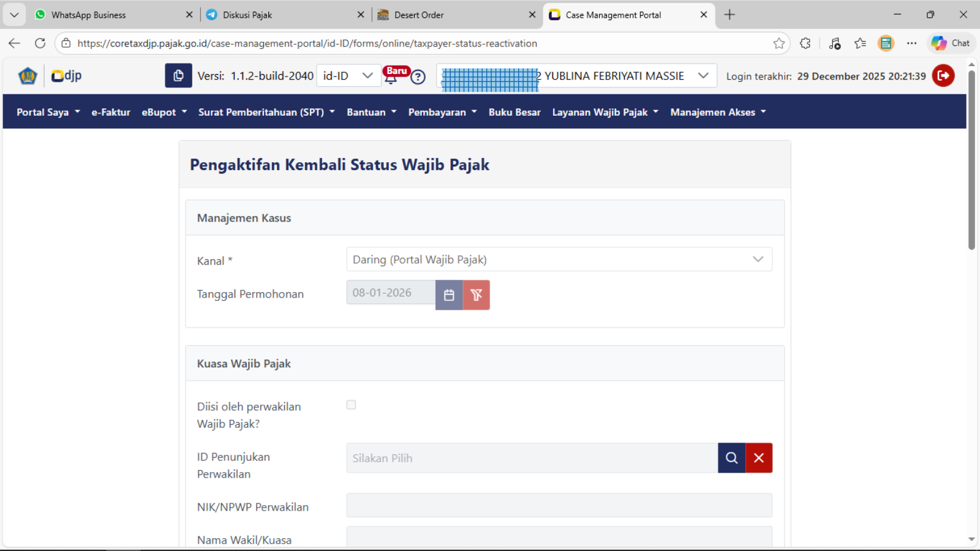Image resolution: width=980 pixels, height=551 pixels.
Task: Click the vertical page scrollbar thumb
Action: coord(971,159)
